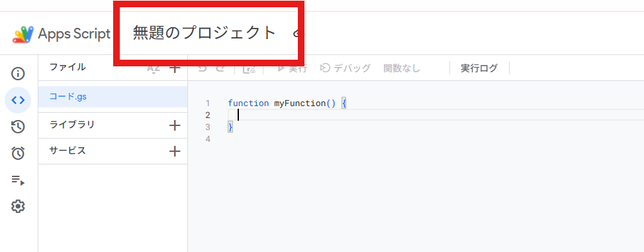This screenshot has width=644, height=252.
Task: Click the function keyword in code
Action: tap(248, 103)
